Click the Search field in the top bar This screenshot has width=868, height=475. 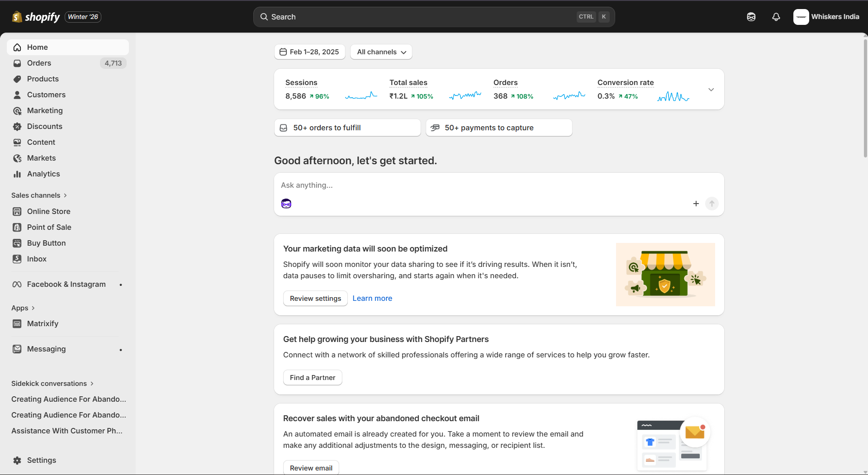click(434, 17)
